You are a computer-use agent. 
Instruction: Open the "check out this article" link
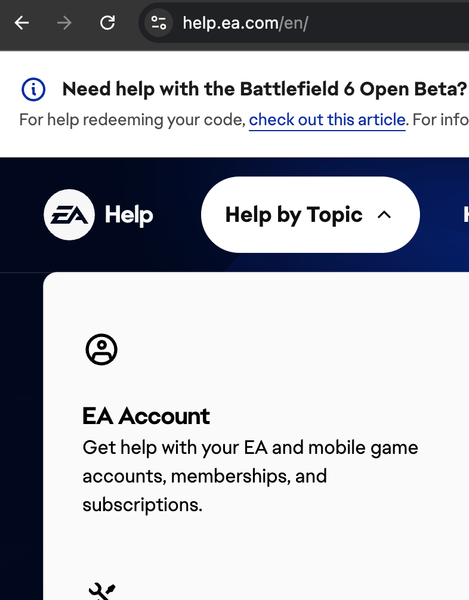click(327, 120)
